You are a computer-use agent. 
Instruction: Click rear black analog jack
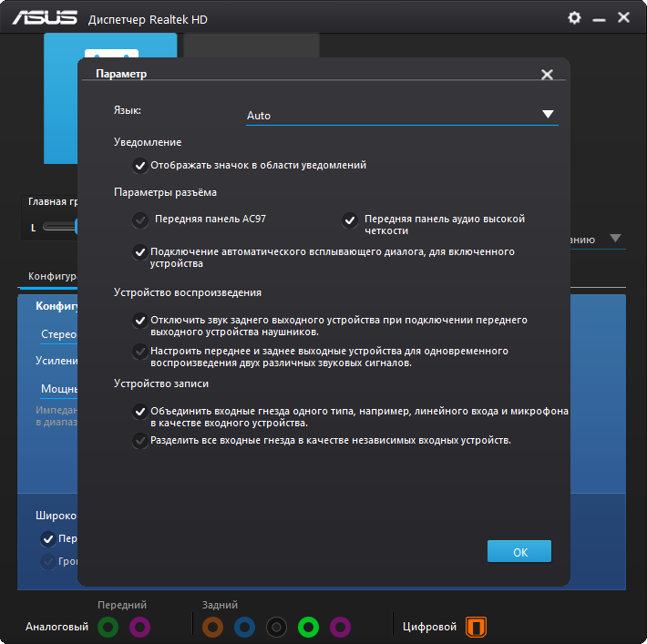coord(276,627)
